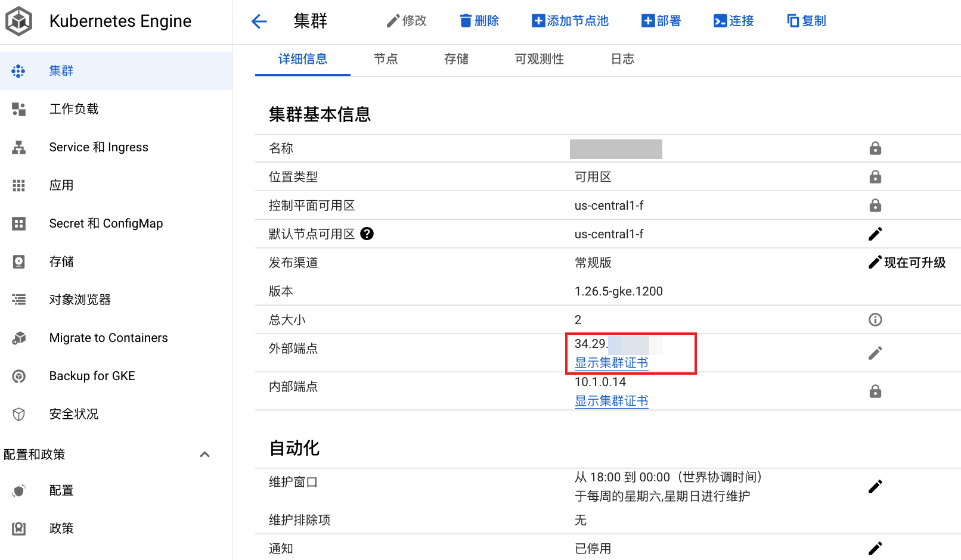This screenshot has width=961, height=560.
Task: Open 工作负载 from the sidebar
Action: [x=74, y=108]
